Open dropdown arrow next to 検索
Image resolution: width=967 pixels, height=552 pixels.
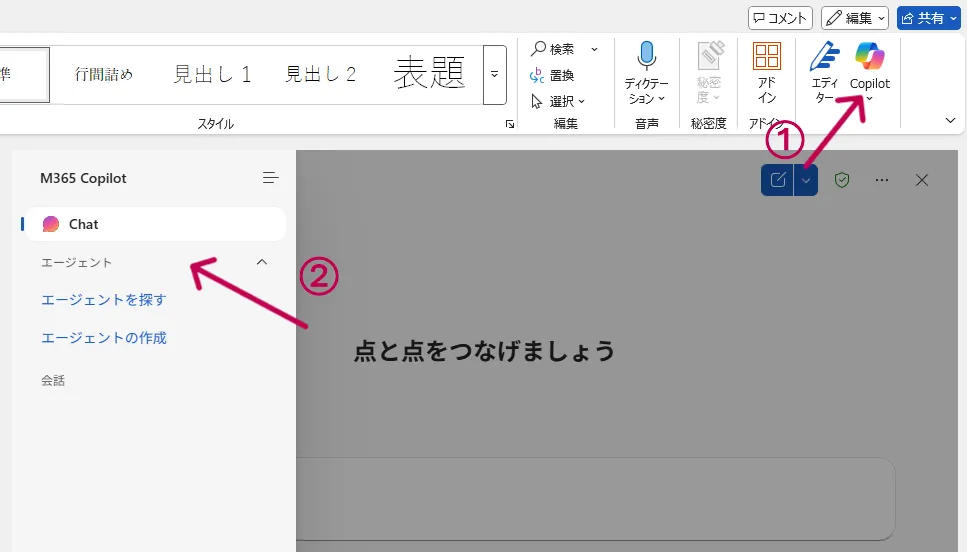point(595,49)
